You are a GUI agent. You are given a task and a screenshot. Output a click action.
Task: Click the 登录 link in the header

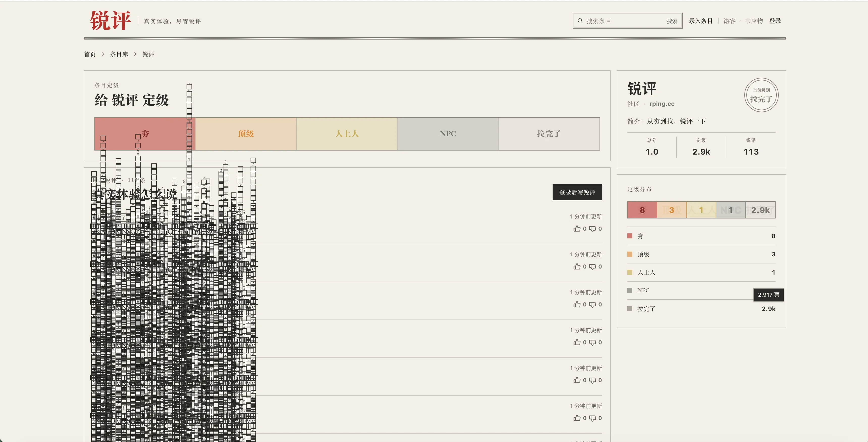point(775,21)
